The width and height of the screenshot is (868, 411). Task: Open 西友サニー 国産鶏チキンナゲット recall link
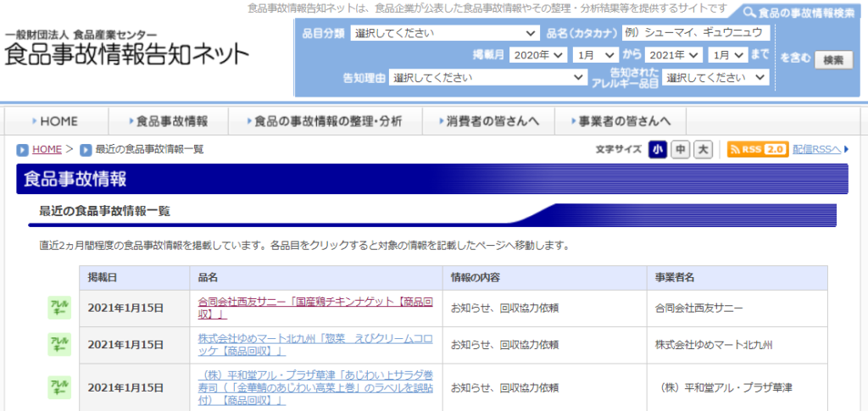tap(315, 308)
